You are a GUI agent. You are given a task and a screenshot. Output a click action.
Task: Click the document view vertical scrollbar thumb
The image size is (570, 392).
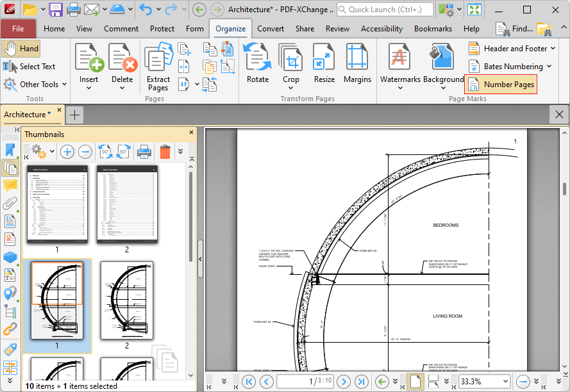point(564,189)
